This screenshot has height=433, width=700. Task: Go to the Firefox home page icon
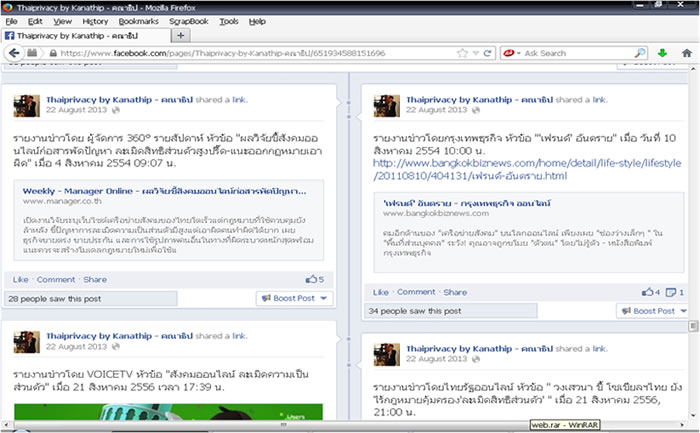click(x=687, y=53)
